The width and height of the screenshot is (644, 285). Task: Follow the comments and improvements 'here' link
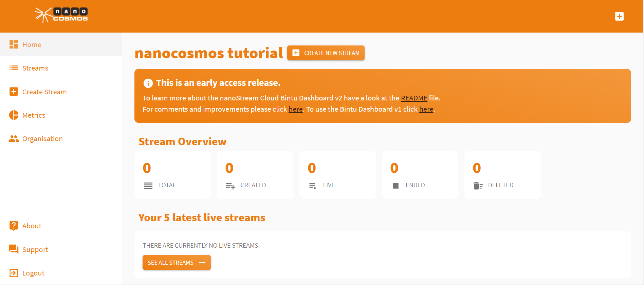pos(295,109)
